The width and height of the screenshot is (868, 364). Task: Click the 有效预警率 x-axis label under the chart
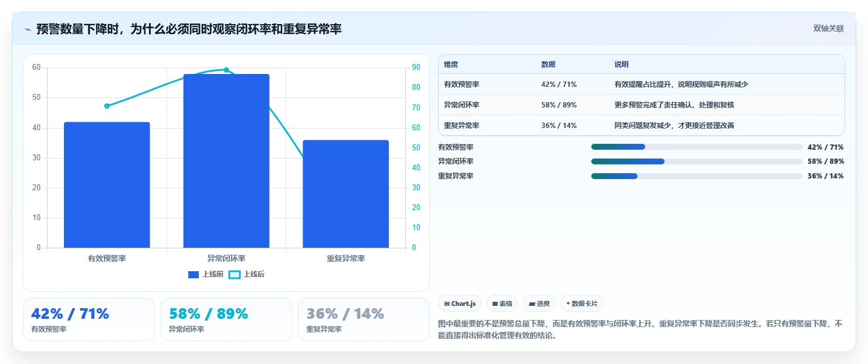pyautogui.click(x=107, y=258)
